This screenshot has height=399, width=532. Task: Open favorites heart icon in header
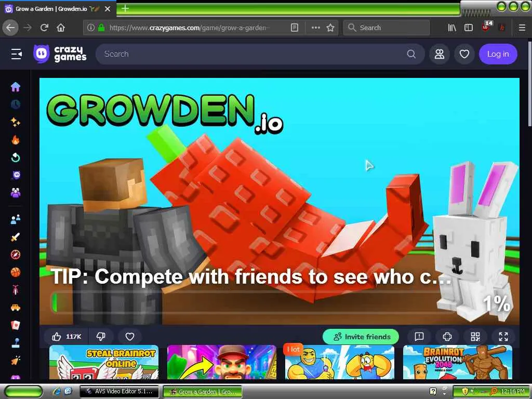(464, 54)
